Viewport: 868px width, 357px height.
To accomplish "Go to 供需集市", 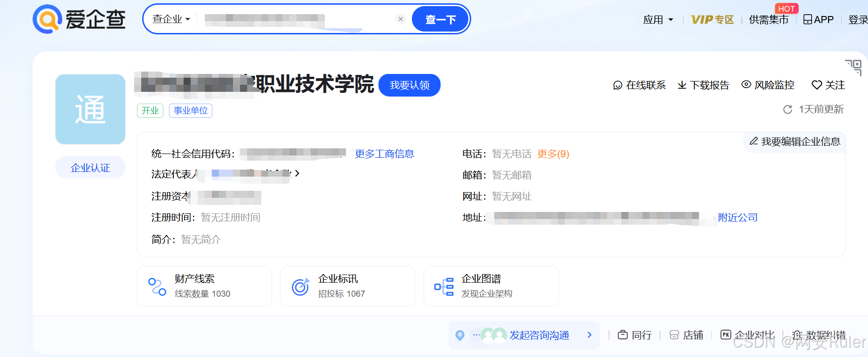I will pyautogui.click(x=769, y=20).
